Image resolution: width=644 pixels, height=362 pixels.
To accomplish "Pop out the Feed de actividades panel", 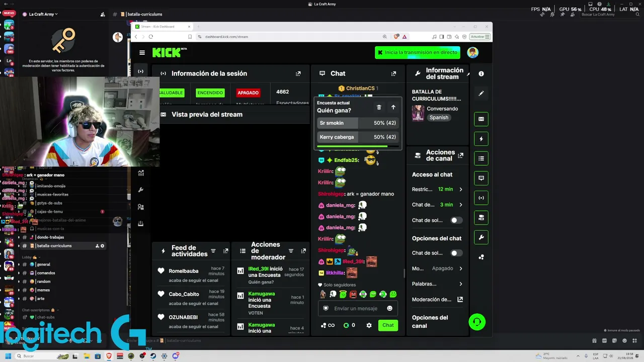I will (225, 251).
